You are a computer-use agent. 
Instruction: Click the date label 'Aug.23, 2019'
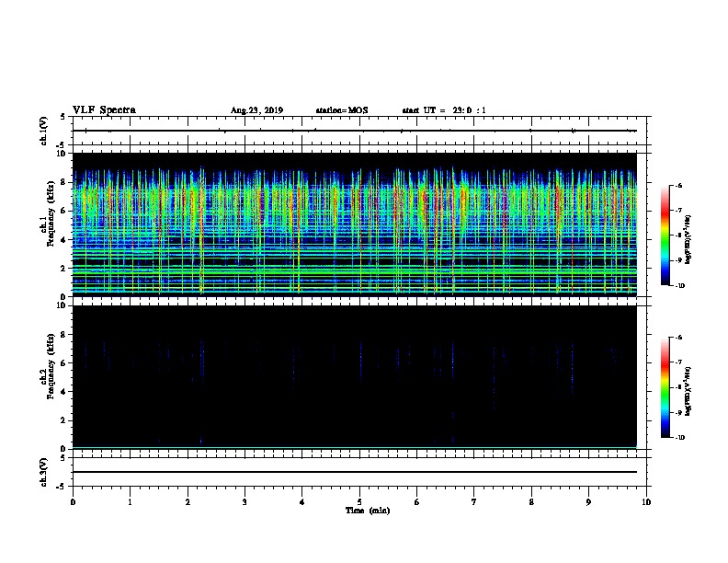(x=256, y=110)
